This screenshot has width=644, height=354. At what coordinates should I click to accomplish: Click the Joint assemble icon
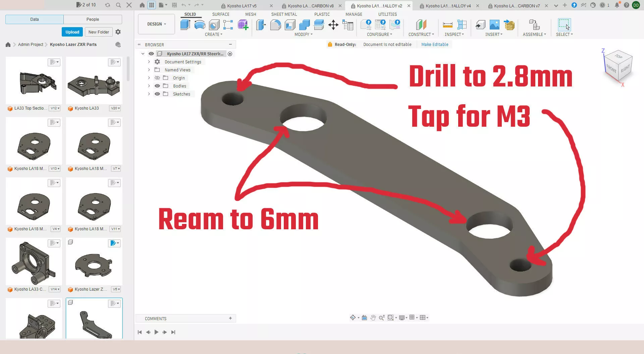click(534, 25)
